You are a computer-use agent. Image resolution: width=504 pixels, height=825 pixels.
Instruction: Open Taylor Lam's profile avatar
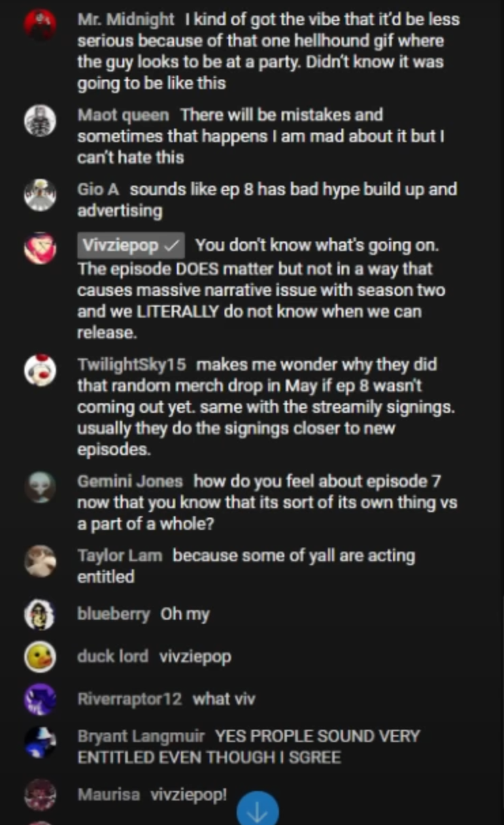click(x=39, y=560)
